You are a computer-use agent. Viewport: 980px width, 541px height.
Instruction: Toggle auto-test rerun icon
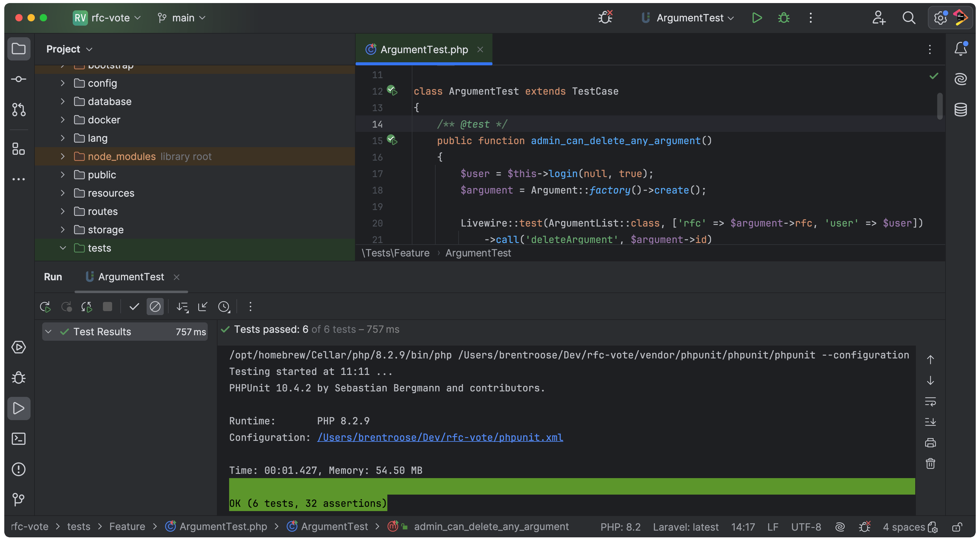[x=87, y=307]
